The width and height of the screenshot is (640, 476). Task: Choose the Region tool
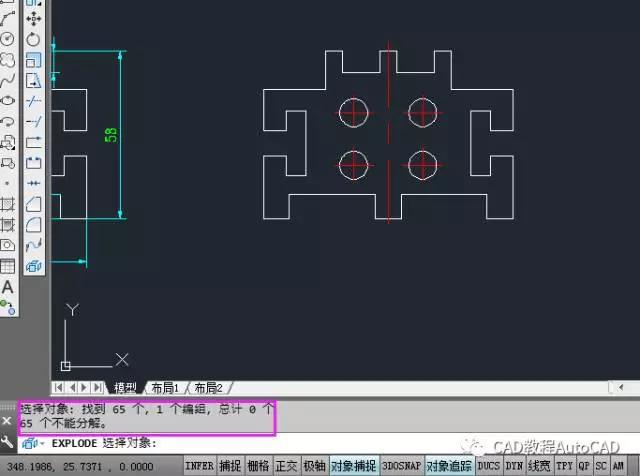click(x=7, y=245)
